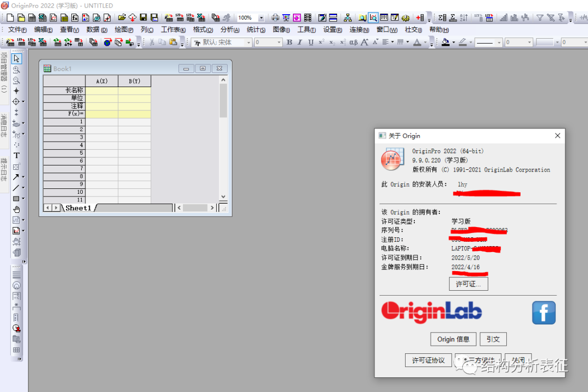Open an existing project with the open folder icon
This screenshot has height=392, width=588.
[121, 17]
